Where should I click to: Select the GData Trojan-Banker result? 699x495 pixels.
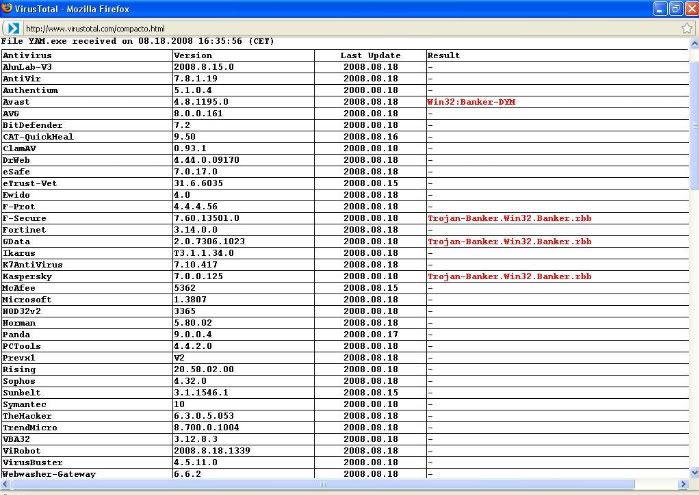(509, 241)
